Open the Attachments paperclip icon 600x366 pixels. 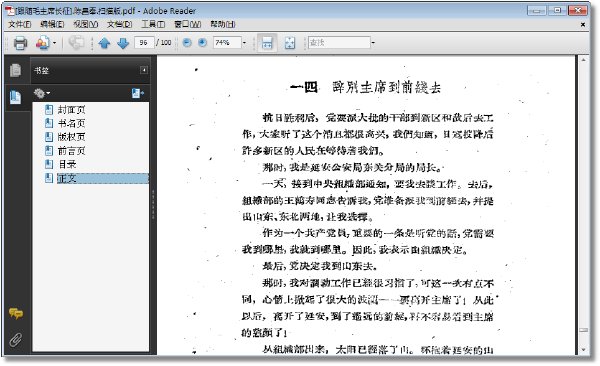[16, 339]
